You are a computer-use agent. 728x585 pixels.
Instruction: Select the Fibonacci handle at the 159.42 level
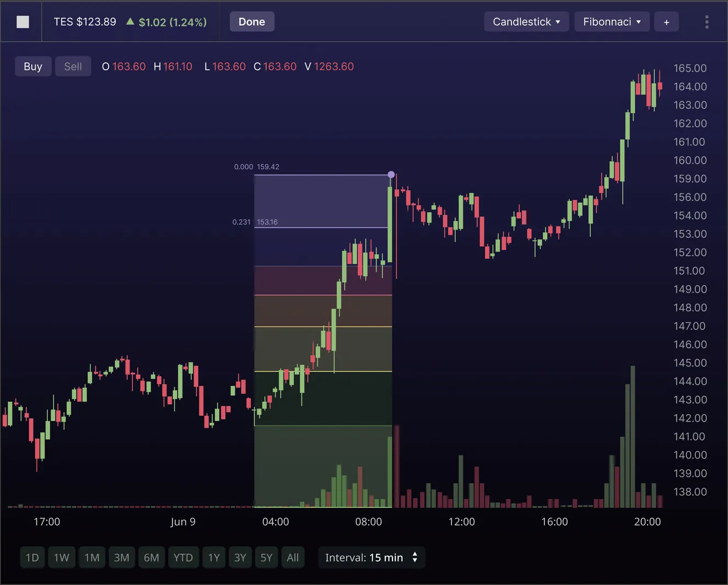tap(391, 174)
